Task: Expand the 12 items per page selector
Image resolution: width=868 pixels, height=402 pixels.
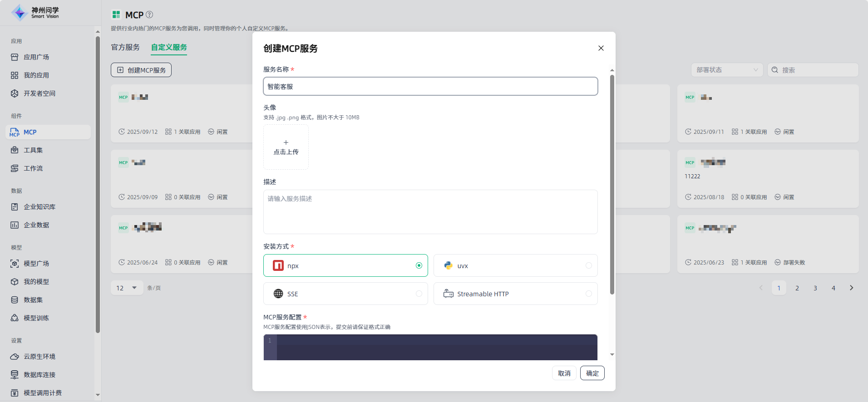Action: (x=127, y=288)
